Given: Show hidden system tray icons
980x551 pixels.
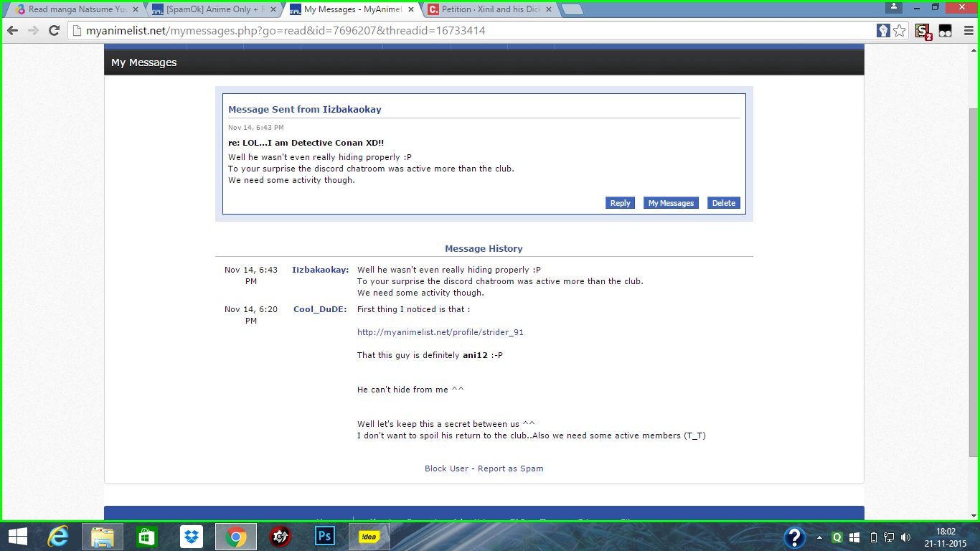Looking at the screenshot, I should coord(819,537).
